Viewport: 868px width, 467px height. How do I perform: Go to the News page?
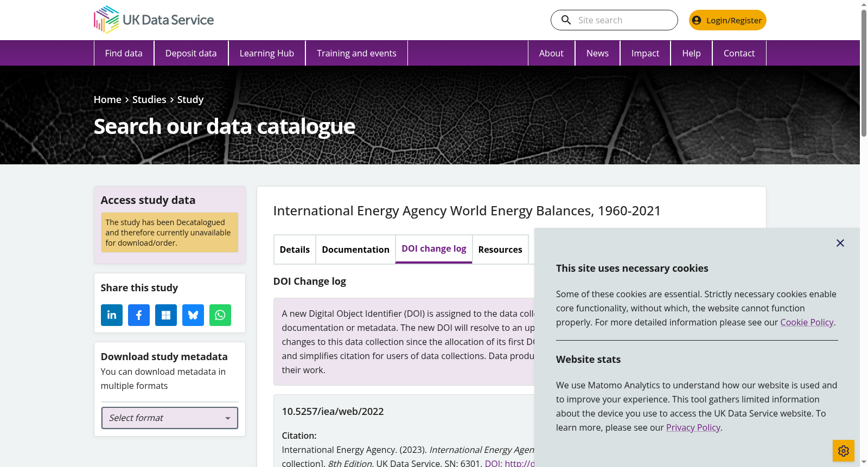[x=597, y=53]
